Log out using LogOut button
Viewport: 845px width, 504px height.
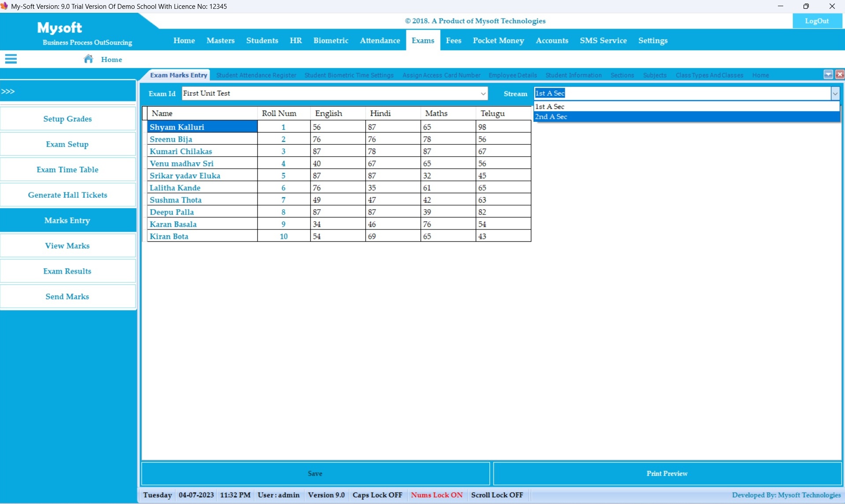click(x=816, y=21)
